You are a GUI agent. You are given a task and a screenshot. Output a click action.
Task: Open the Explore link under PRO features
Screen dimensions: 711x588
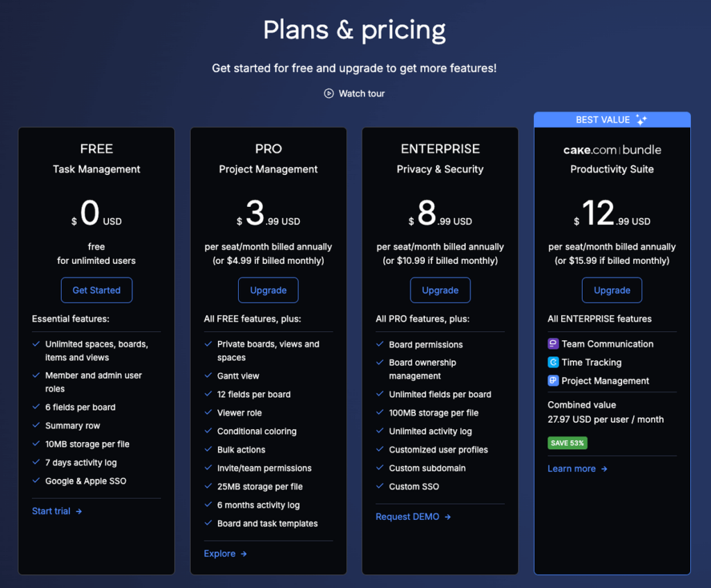point(220,553)
